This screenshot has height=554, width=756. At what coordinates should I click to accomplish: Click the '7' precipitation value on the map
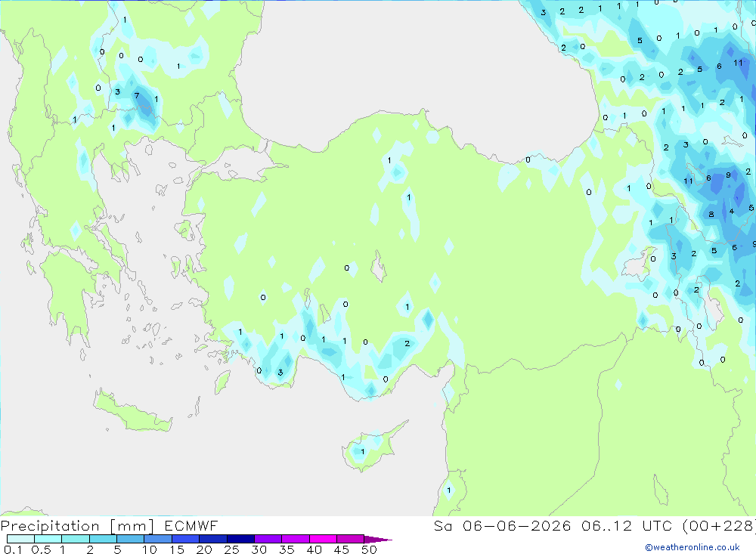pos(137,95)
